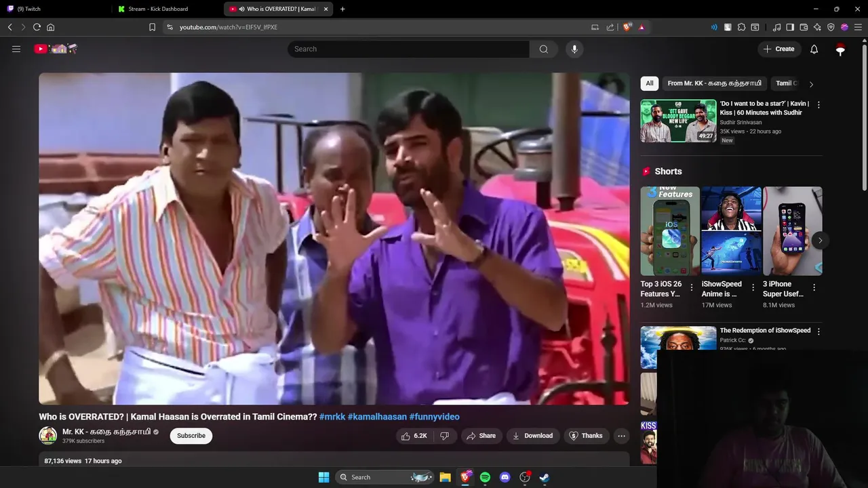Open the Create menu
868x488 pixels.
tap(778, 49)
